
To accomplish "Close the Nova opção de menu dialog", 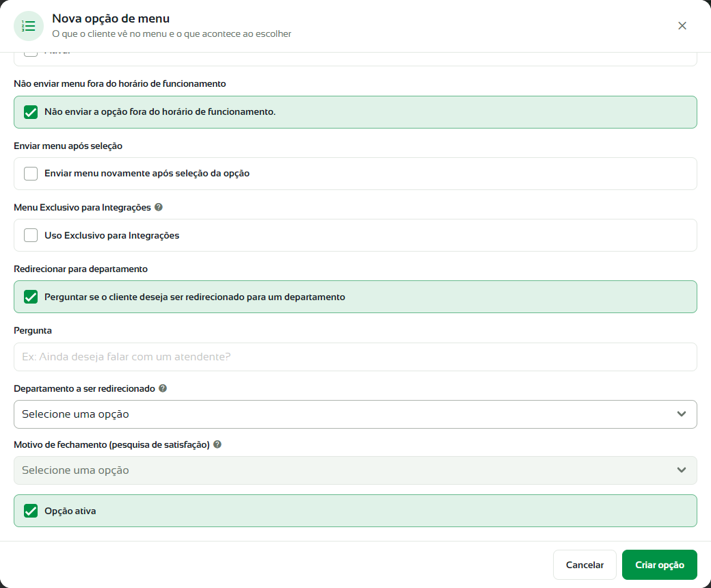I will (x=682, y=26).
